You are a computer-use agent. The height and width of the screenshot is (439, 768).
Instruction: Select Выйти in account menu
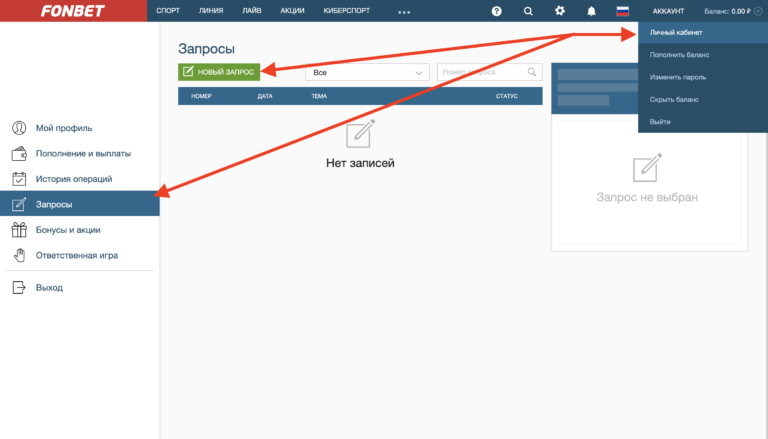click(x=703, y=122)
